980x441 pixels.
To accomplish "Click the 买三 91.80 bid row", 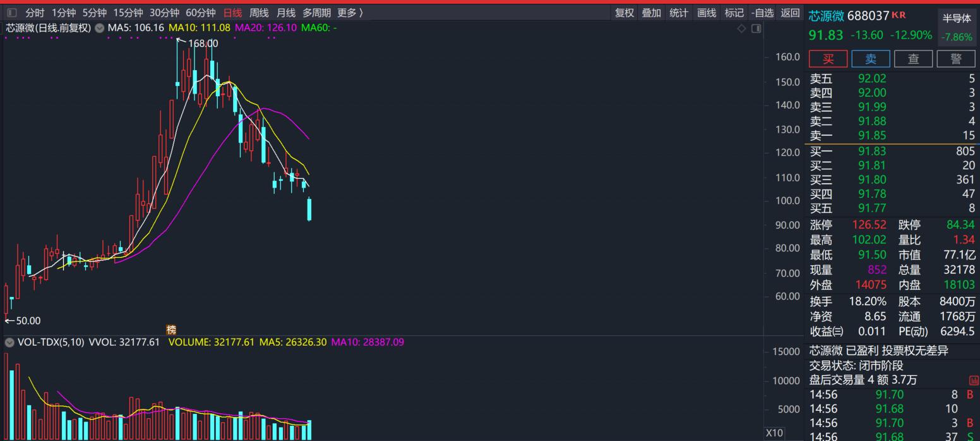I will point(892,179).
